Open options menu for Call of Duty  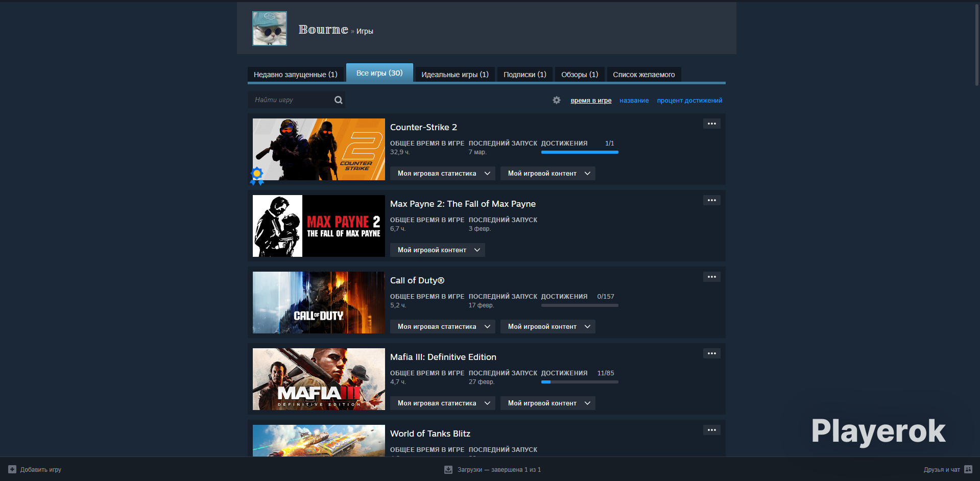[x=712, y=277]
